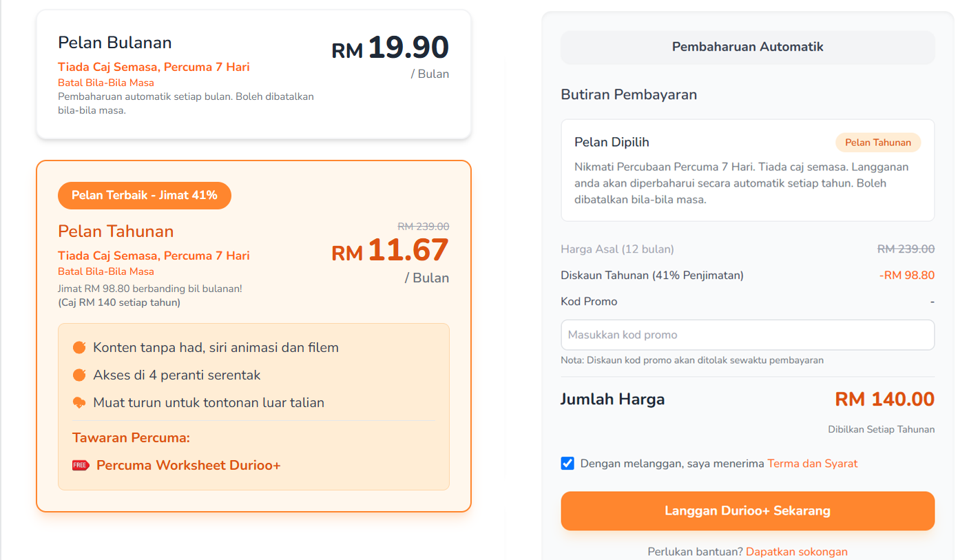The image size is (980, 560).
Task: Click the RM 140.00 total price
Action: 884,399
